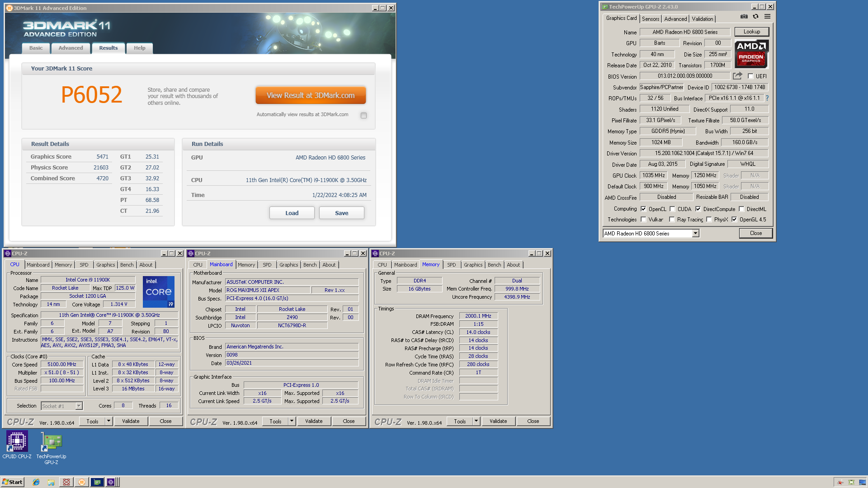The image size is (868, 488).
Task: Click the Mainboard CPU-Z window title icon
Action: tap(191, 253)
